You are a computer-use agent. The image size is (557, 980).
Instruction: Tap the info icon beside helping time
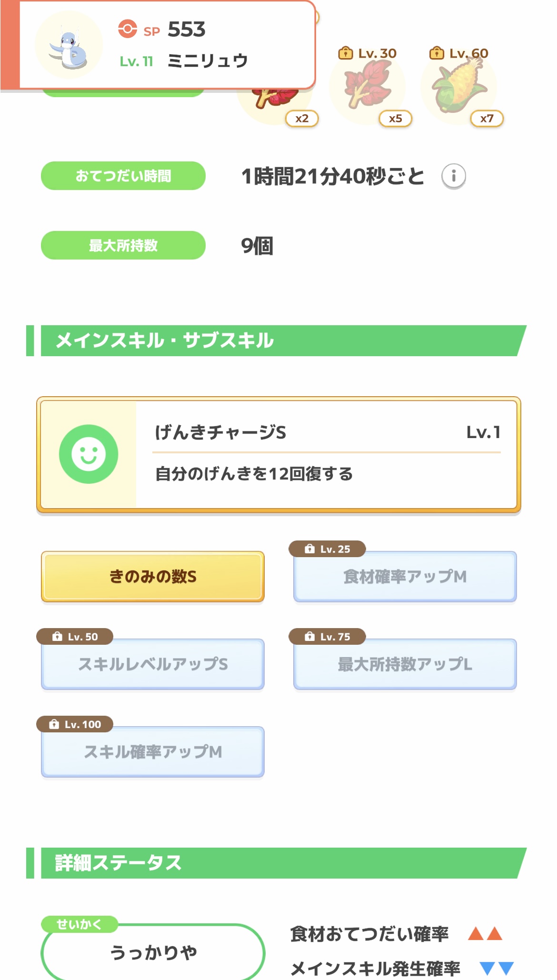tap(453, 176)
